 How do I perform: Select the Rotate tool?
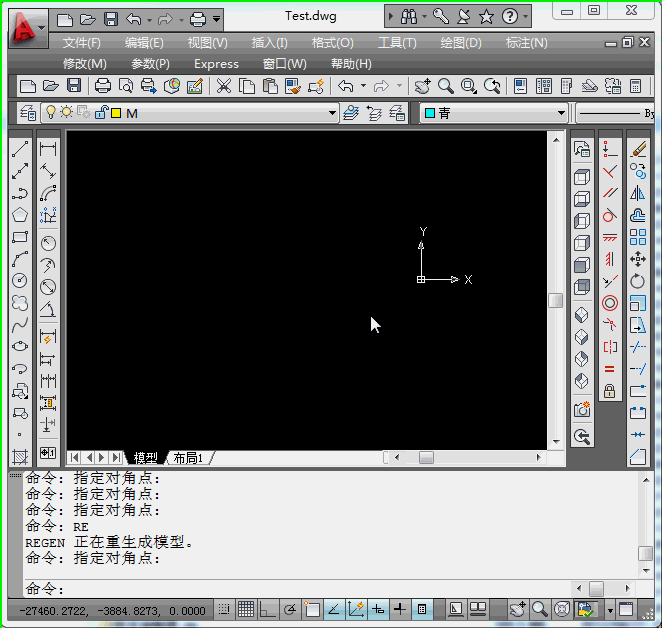638,281
